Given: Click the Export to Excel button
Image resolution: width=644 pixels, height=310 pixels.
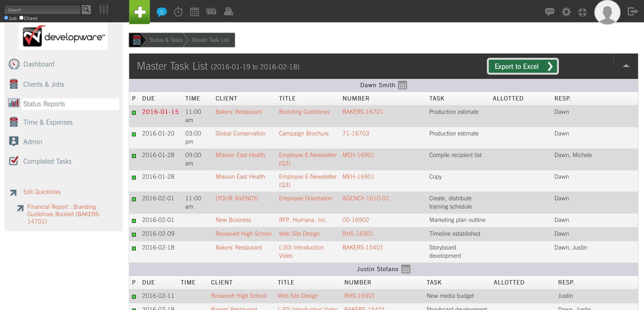Looking at the screenshot, I should pos(522,66).
